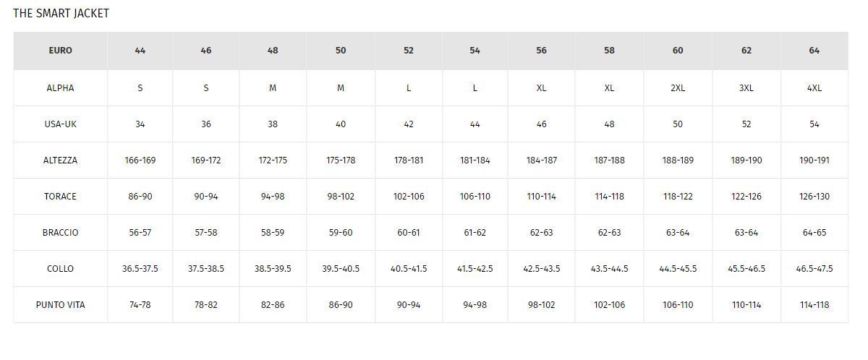Image resolution: width=868 pixels, height=360 pixels.
Task: Click the "THE SMART JACKET" title
Action: pos(61,14)
